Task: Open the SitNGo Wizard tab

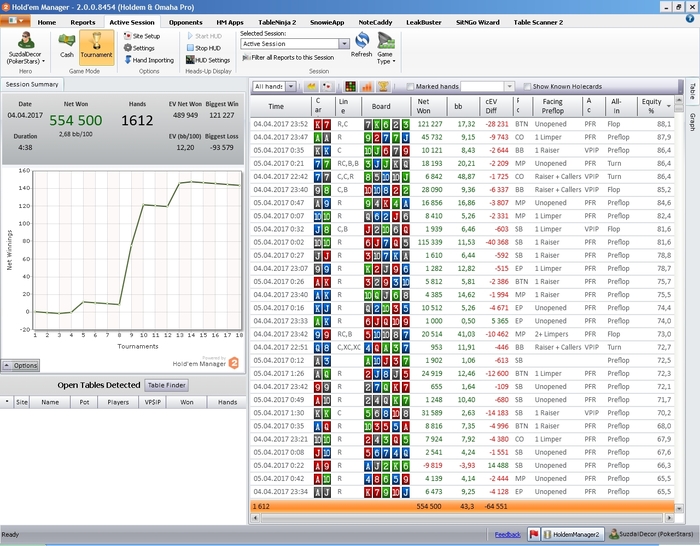Action: (477, 22)
